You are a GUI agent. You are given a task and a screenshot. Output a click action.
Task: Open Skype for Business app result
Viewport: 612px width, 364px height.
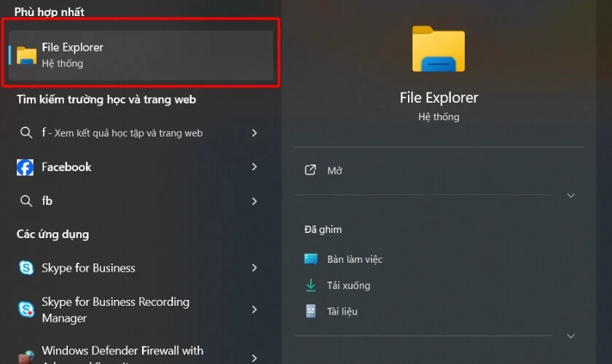point(89,268)
